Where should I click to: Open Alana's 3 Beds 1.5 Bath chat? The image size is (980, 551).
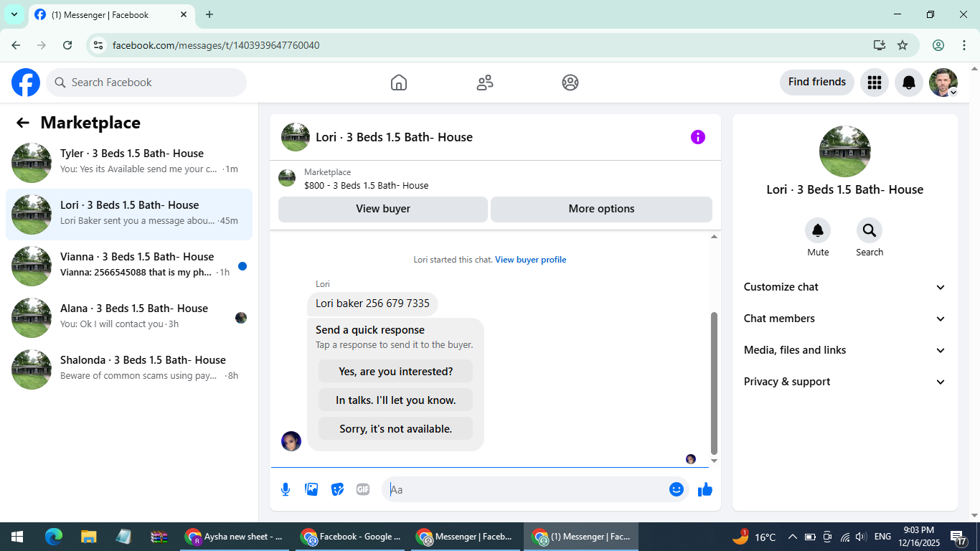129,318
